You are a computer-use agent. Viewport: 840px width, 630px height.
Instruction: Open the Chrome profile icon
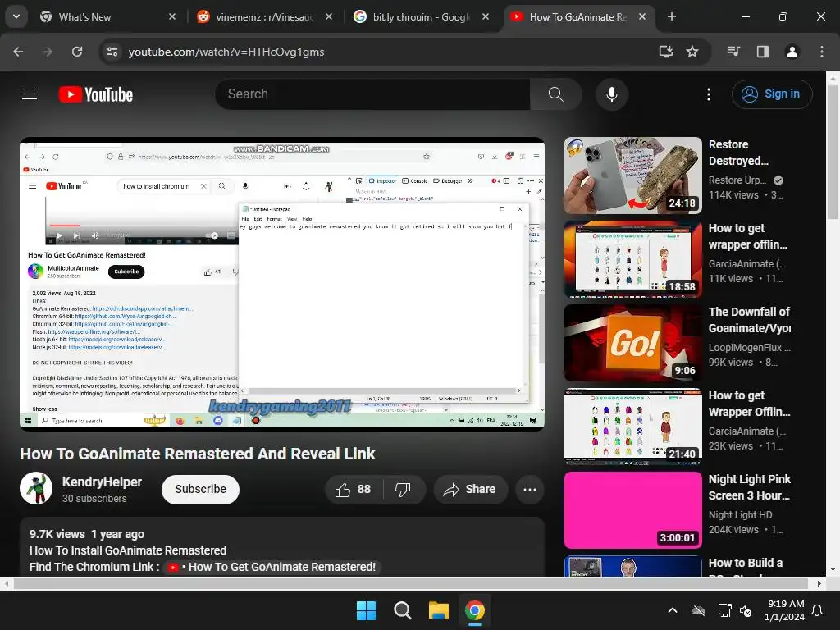point(792,52)
